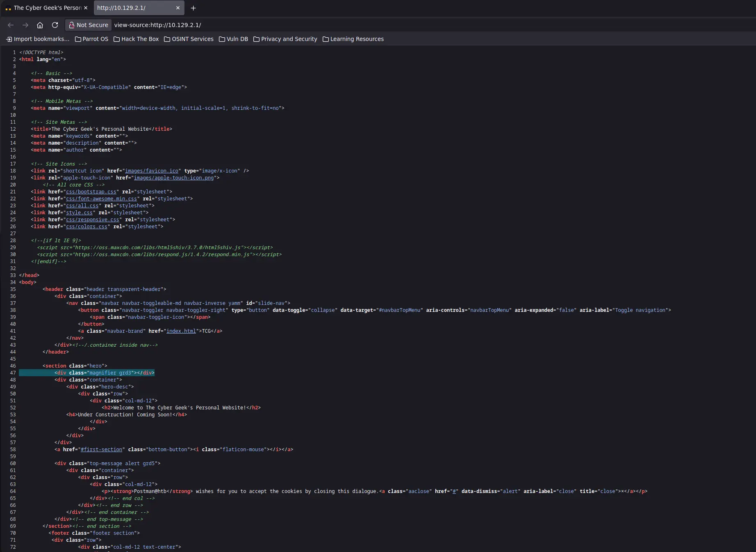Open the Vuln DB bookmarks folder

click(x=233, y=39)
